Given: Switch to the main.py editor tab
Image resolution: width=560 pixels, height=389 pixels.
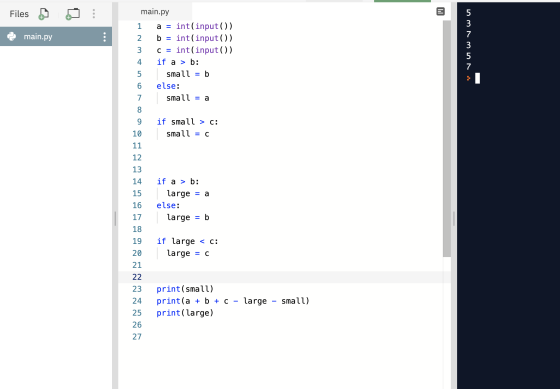Looking at the screenshot, I should coord(155,12).
